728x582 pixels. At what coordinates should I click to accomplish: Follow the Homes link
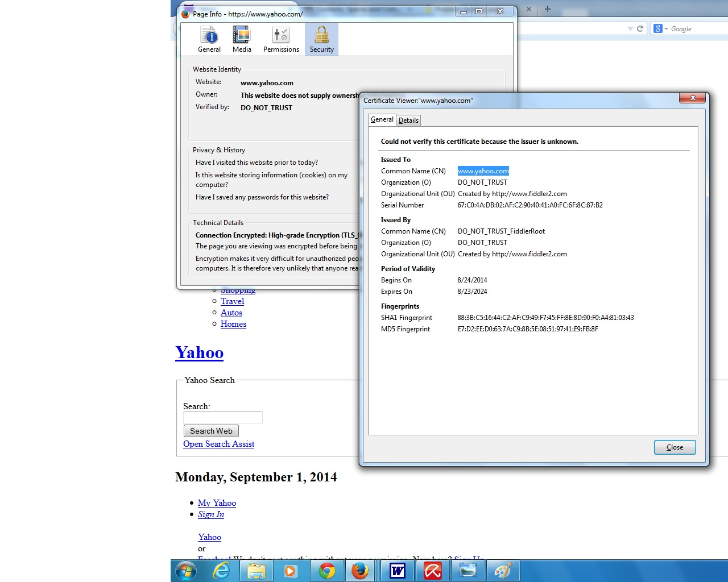233,324
